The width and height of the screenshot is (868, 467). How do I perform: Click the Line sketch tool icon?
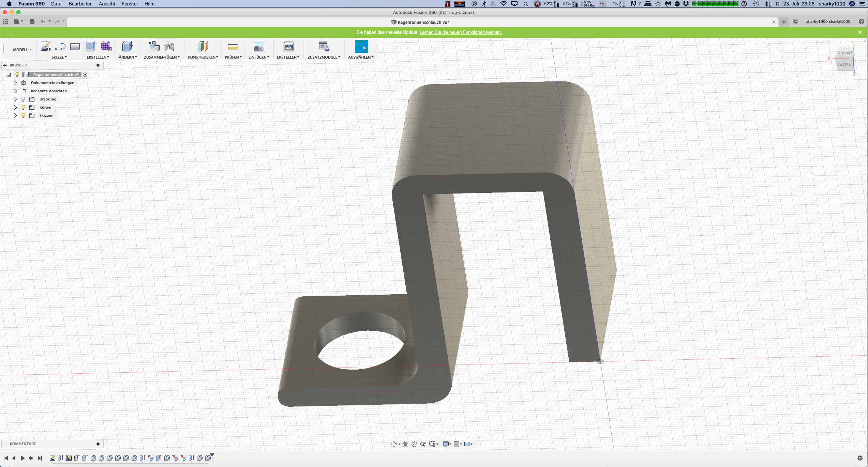point(60,46)
